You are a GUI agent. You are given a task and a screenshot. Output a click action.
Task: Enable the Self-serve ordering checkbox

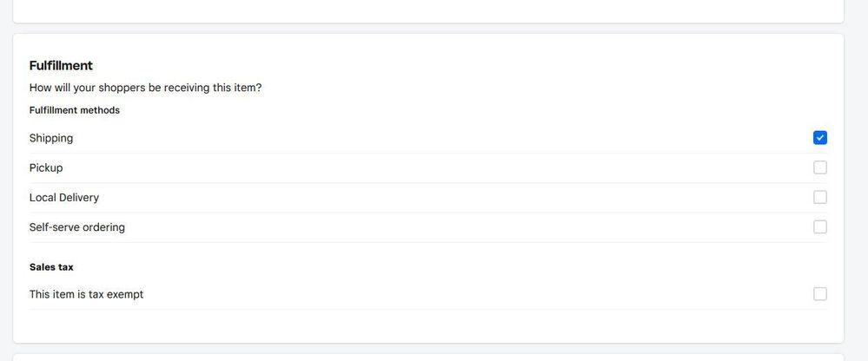(820, 227)
